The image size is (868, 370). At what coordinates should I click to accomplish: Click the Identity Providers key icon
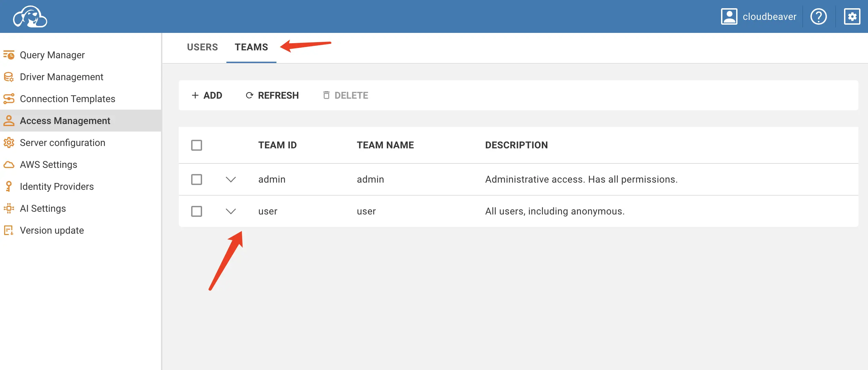pos(9,186)
